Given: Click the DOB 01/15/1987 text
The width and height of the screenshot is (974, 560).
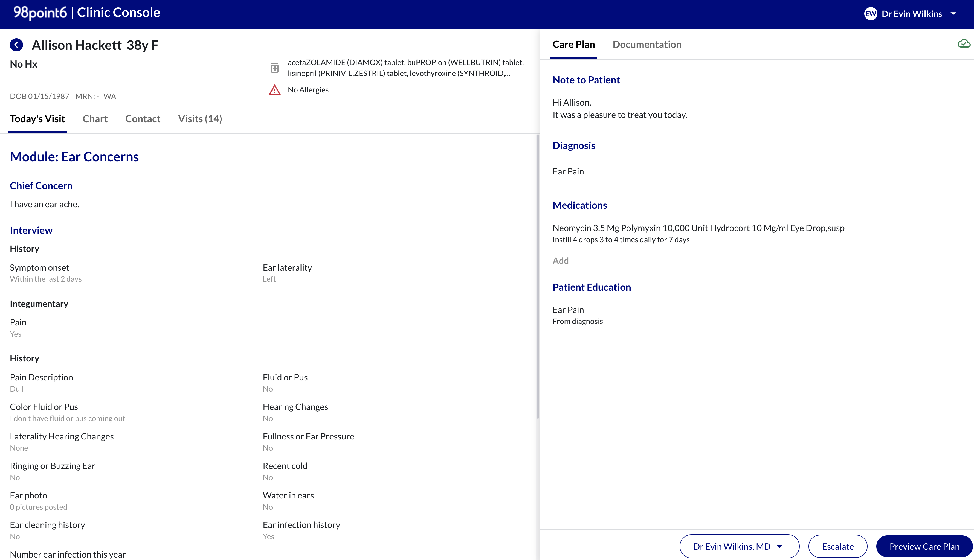Looking at the screenshot, I should (x=39, y=96).
